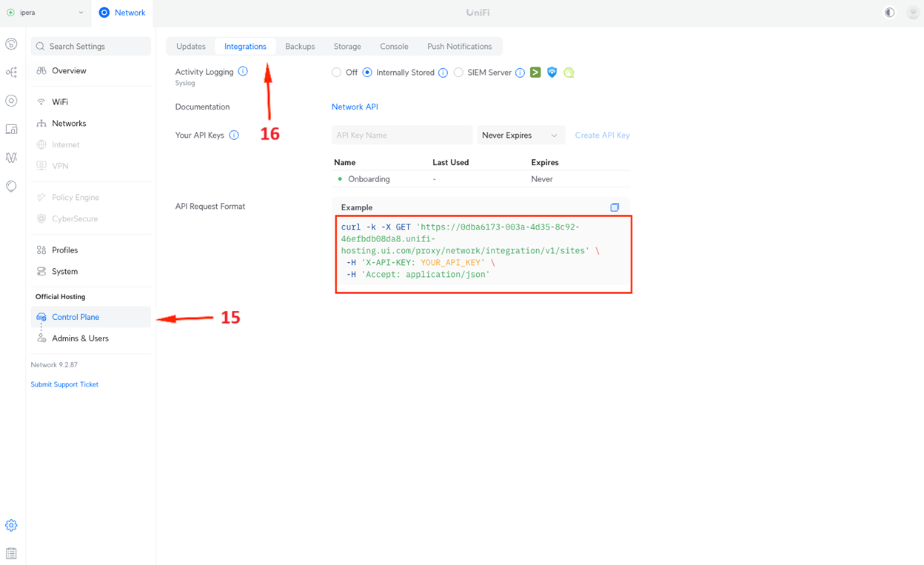
Task: Click the Create API Key link
Action: (x=602, y=136)
